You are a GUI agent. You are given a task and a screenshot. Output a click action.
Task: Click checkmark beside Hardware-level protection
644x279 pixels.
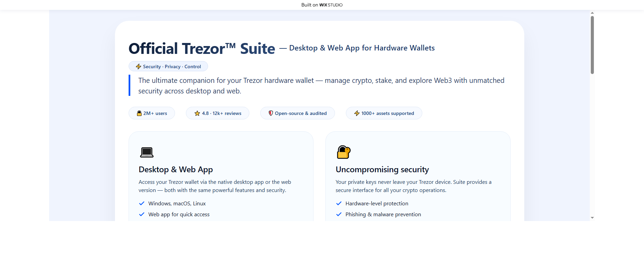[339, 203]
